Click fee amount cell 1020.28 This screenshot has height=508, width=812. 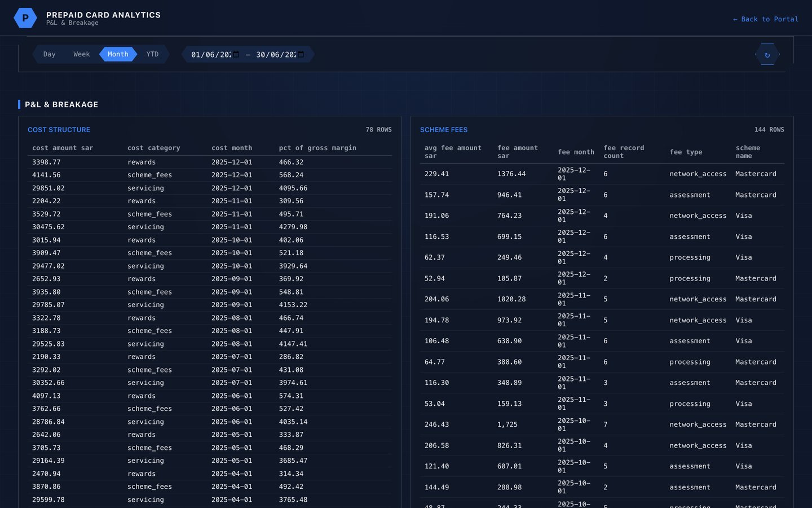point(511,299)
